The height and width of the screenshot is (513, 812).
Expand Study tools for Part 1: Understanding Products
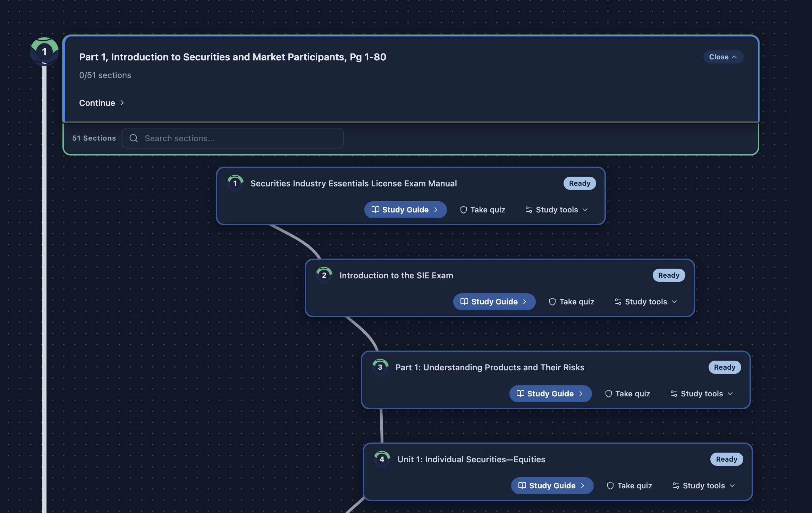point(702,394)
